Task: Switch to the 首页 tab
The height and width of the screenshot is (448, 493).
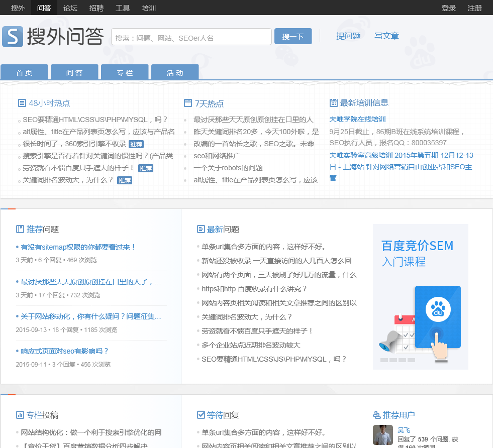Action: tap(24, 72)
